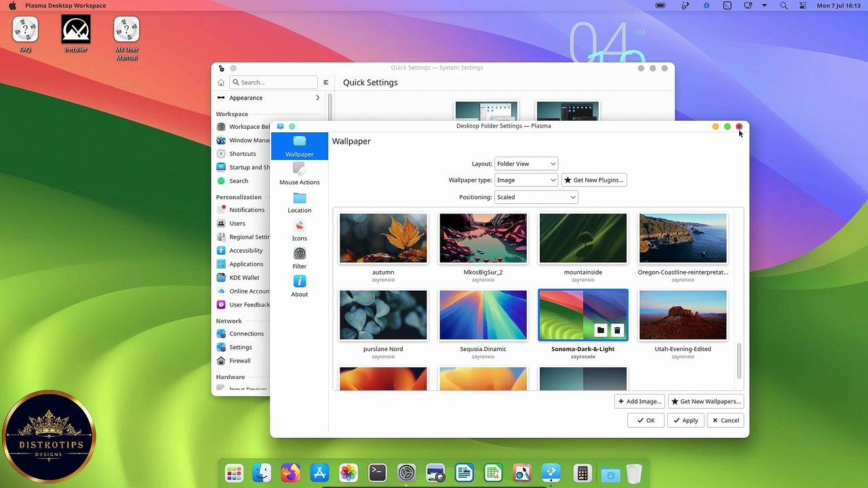
Task: Click the clock showing Mon 7 Jul 16:13
Action: coord(839,5)
